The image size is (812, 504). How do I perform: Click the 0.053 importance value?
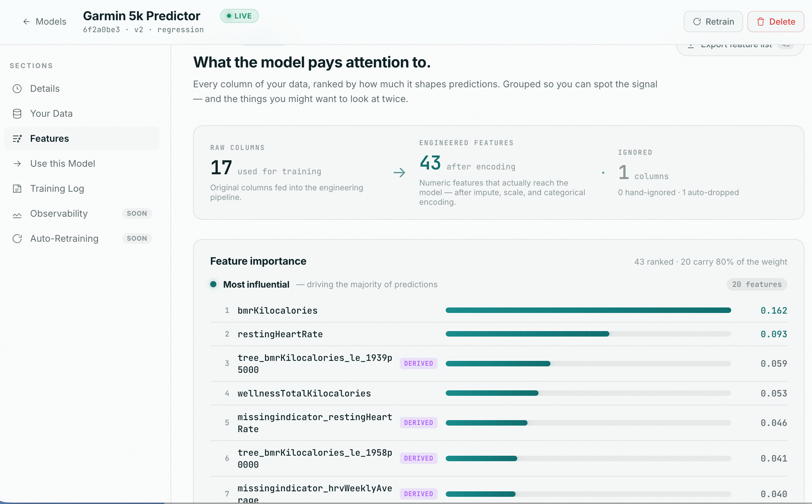point(774,393)
